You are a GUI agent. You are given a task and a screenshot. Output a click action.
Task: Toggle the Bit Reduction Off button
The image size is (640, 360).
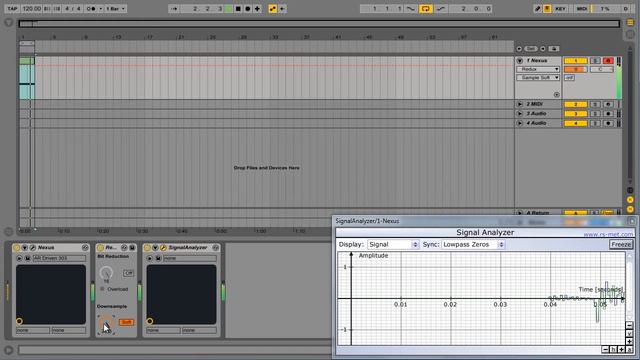pos(129,273)
